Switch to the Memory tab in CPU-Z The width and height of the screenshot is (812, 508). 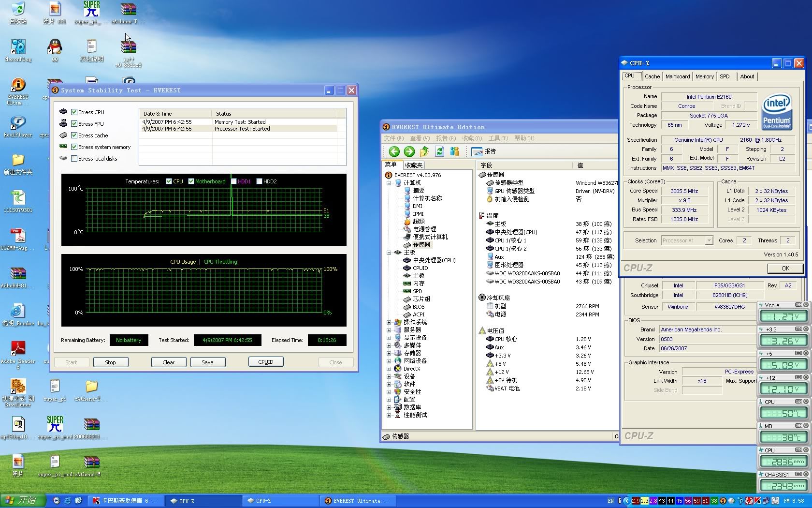pyautogui.click(x=704, y=76)
